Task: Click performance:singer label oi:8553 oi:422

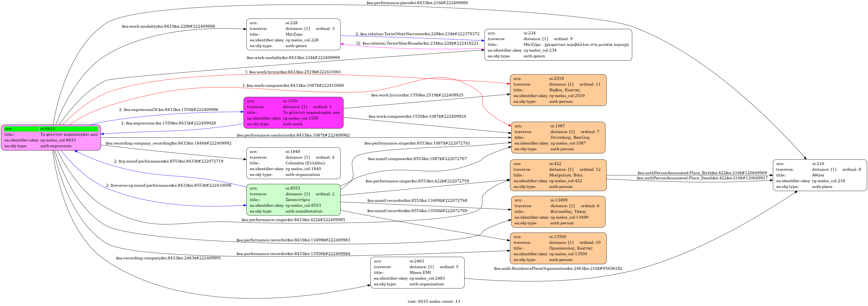Action: [x=417, y=181]
